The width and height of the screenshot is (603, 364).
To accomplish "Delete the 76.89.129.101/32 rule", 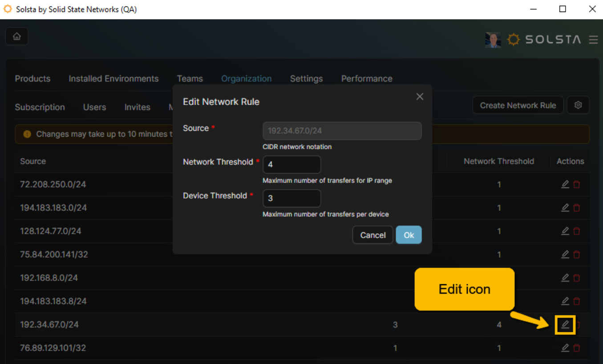I will pyautogui.click(x=577, y=348).
